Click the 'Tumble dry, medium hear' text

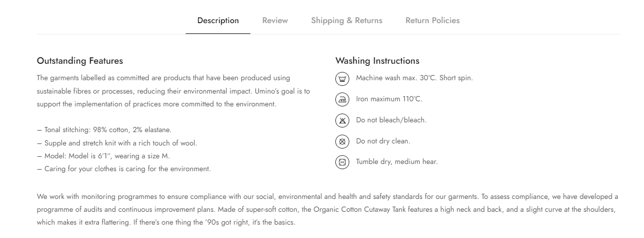pyautogui.click(x=397, y=162)
